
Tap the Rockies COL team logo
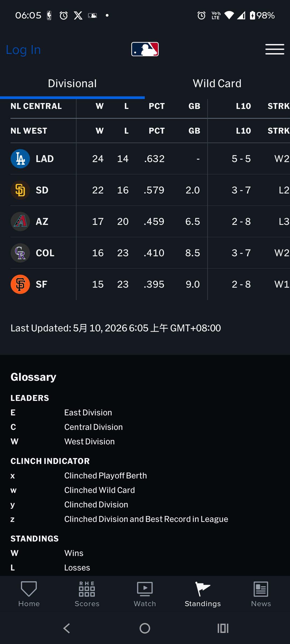(x=20, y=253)
